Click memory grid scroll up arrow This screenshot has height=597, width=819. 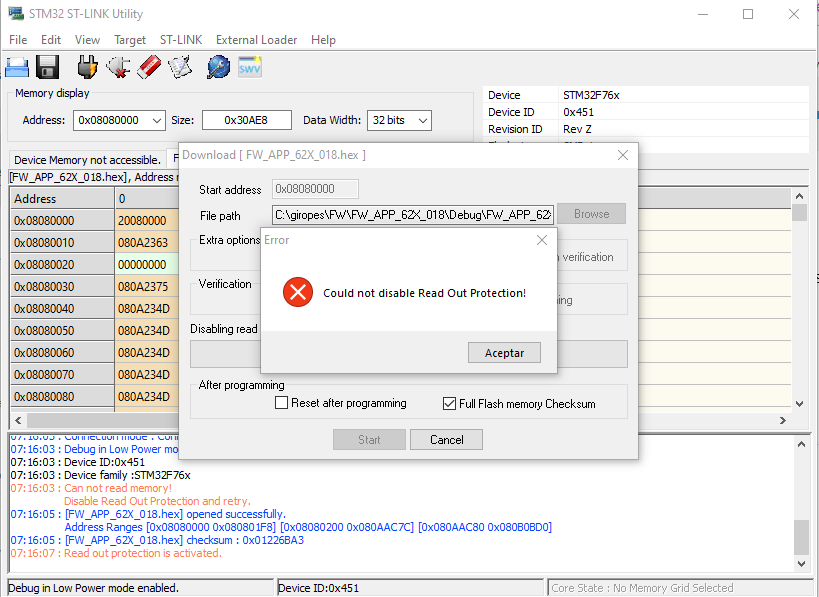click(x=799, y=196)
